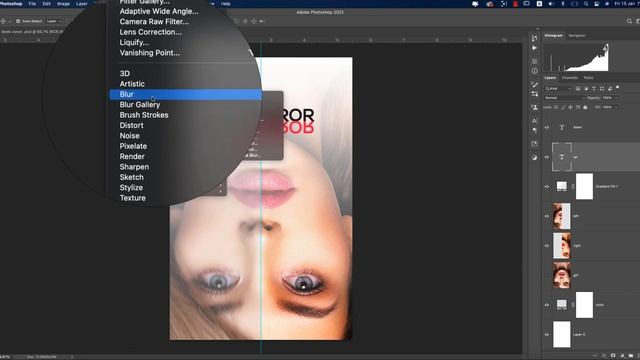Filter for shape layers
Viewport: 640px width, 360px height.
coord(602,89)
